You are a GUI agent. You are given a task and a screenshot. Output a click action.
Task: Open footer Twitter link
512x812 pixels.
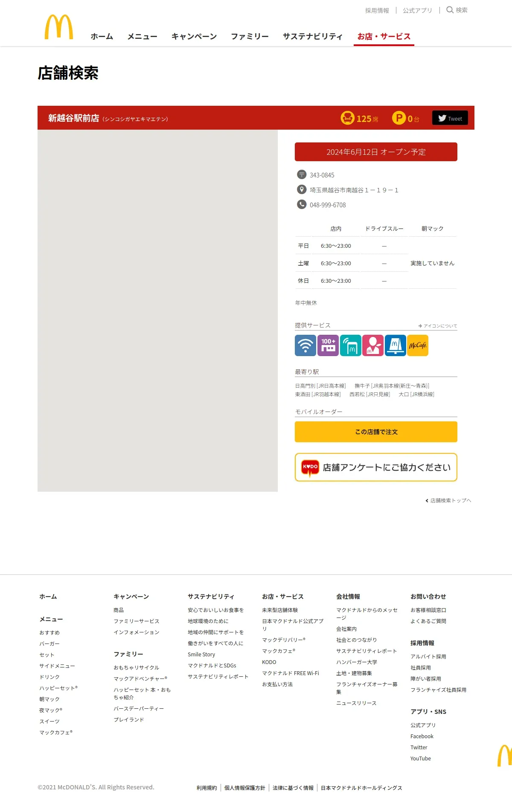coord(419,747)
